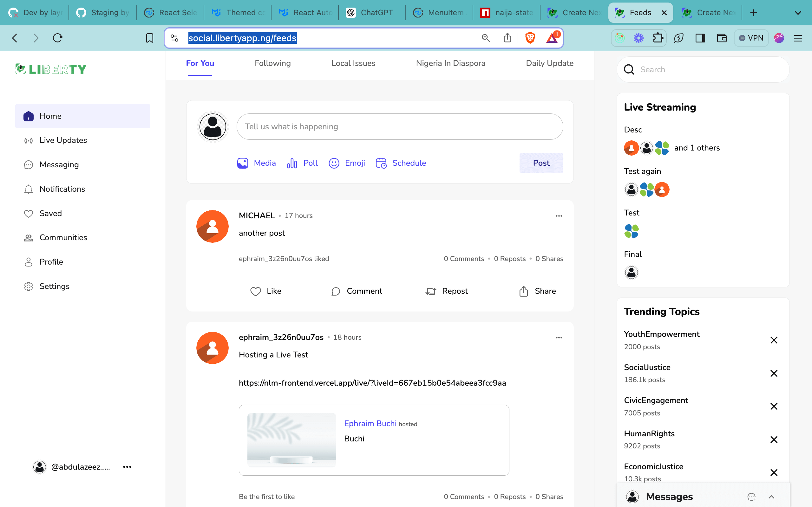This screenshot has height=507, width=812.
Task: Toggle the Brave VPN button
Action: pos(751,38)
